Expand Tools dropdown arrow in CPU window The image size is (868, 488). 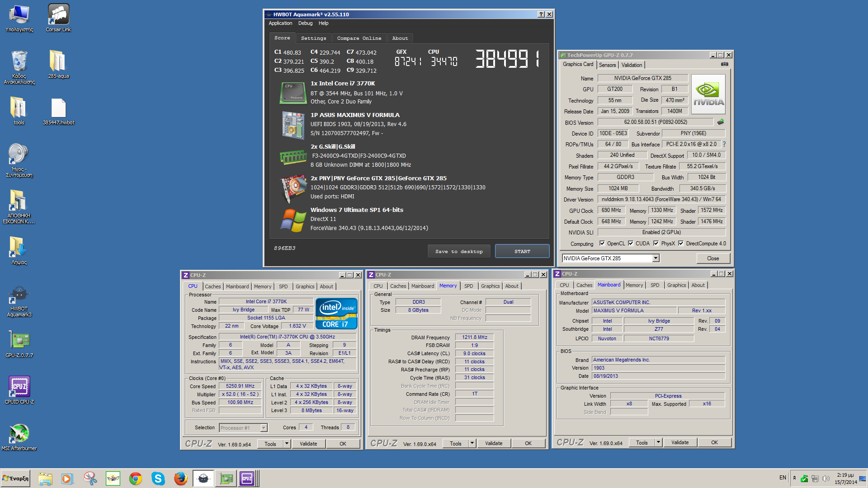pyautogui.click(x=287, y=444)
